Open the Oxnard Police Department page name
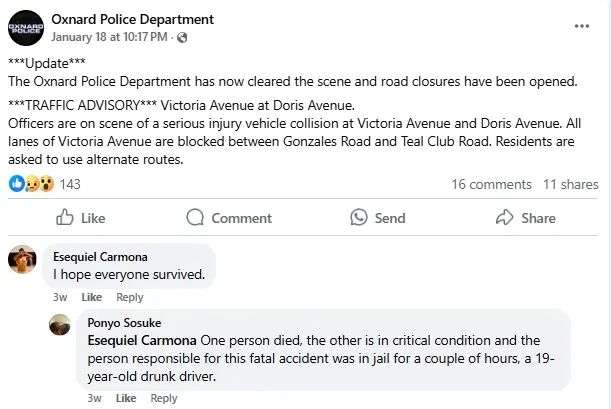The height and width of the screenshot is (409, 611). pyautogui.click(x=132, y=19)
